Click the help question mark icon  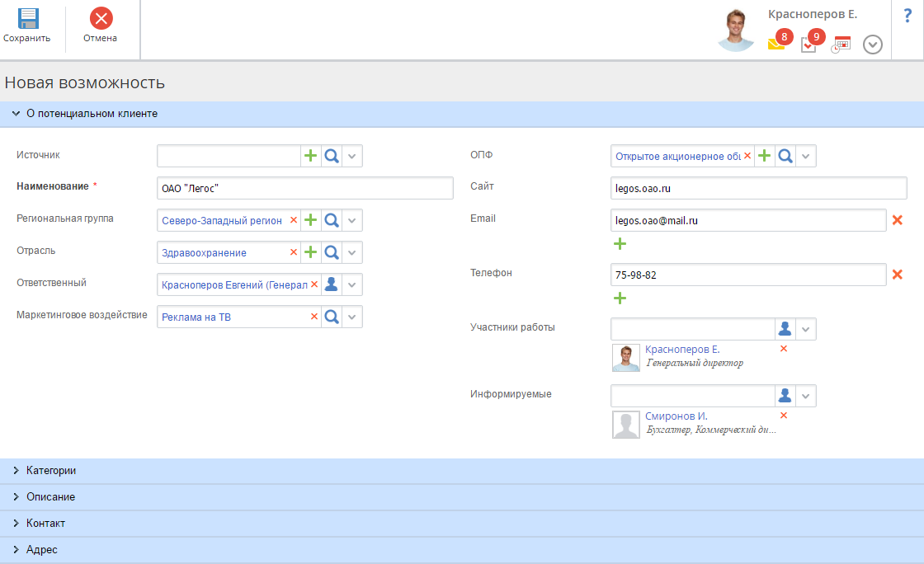click(907, 15)
